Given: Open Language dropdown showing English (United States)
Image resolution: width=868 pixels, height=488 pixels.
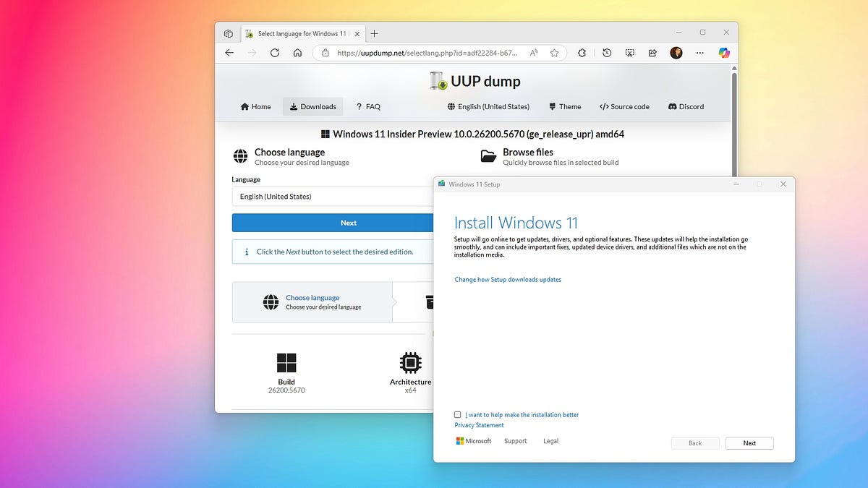Looking at the screenshot, I should click(x=333, y=197).
